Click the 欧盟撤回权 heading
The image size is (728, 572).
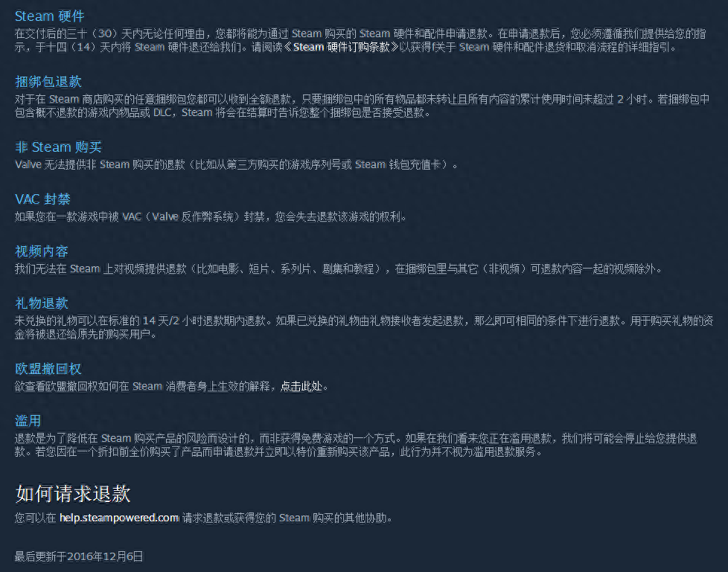48,369
